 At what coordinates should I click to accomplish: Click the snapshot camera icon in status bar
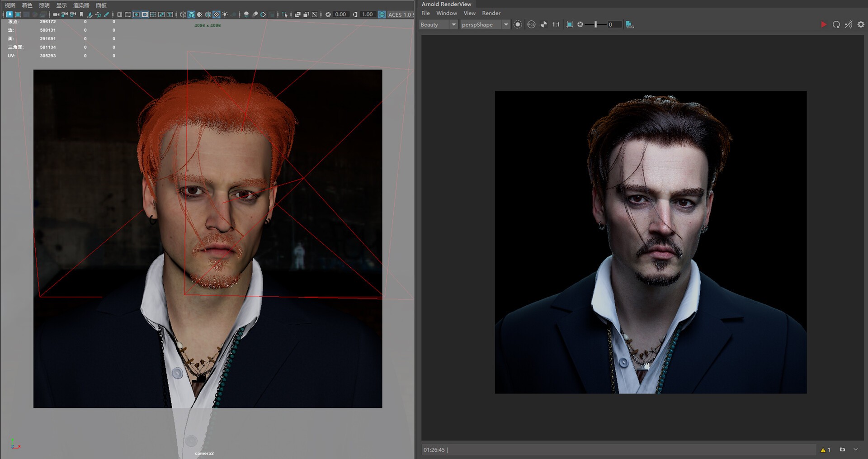[x=842, y=450]
